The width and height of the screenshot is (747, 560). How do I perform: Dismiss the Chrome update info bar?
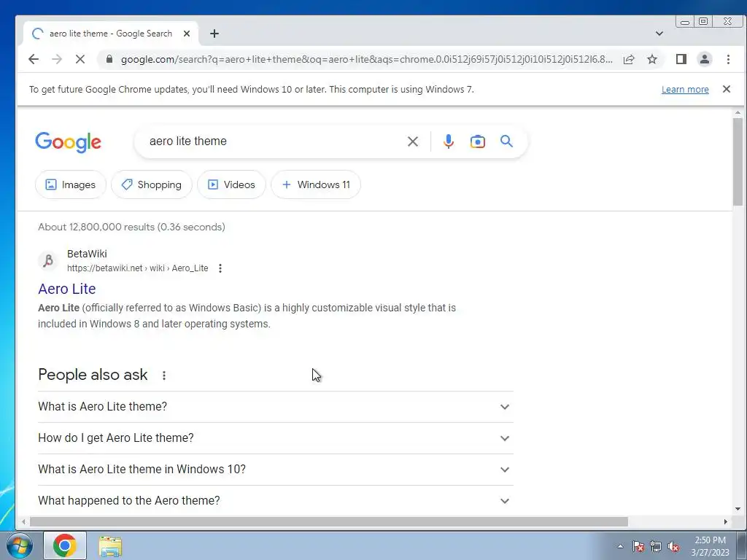(727, 89)
